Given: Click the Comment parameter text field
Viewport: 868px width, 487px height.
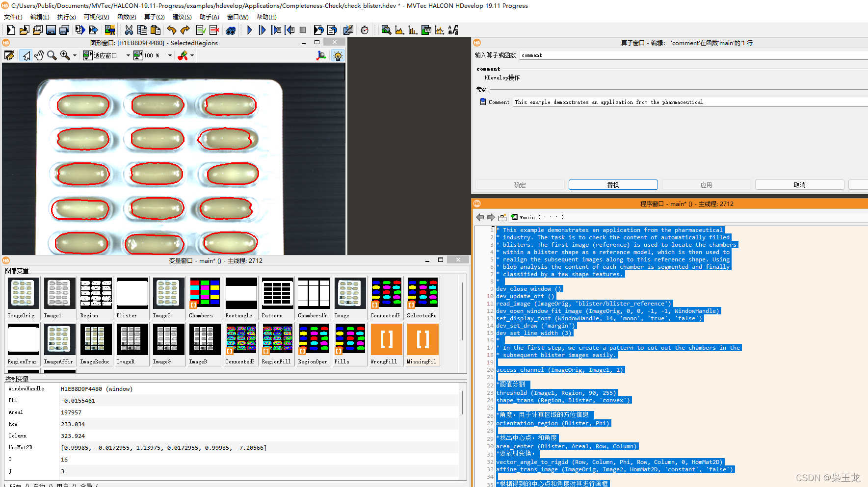Looking at the screenshot, I should pos(690,102).
